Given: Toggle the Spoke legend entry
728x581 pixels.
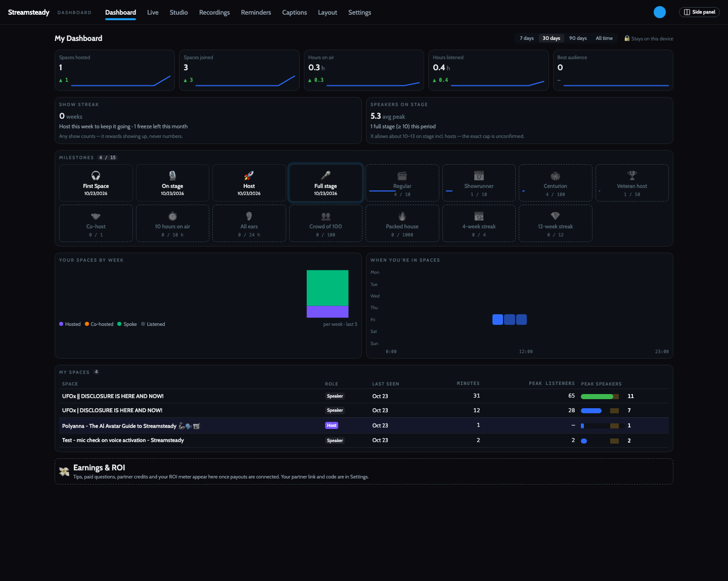Looking at the screenshot, I should point(127,324).
